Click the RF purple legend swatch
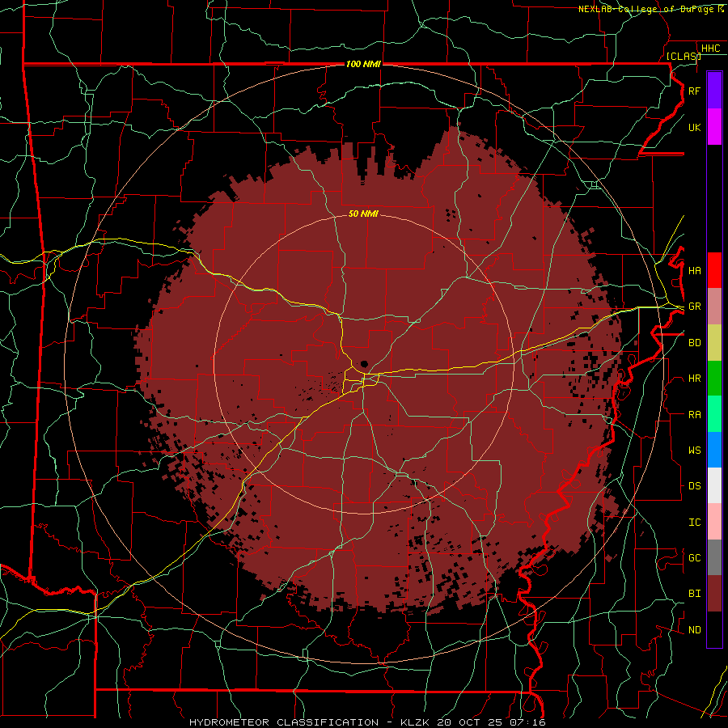Image resolution: width=728 pixels, height=728 pixels. coord(714,91)
